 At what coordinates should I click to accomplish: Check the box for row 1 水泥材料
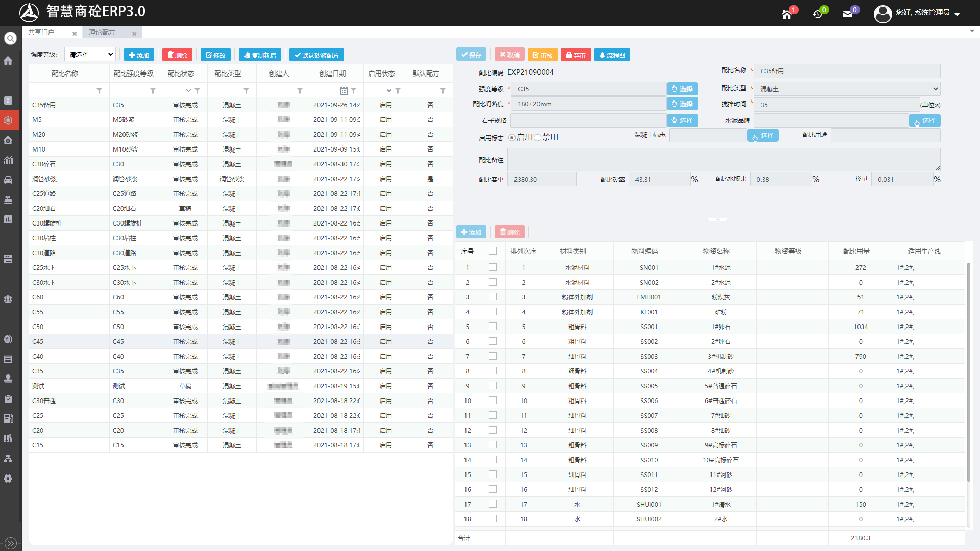493,267
